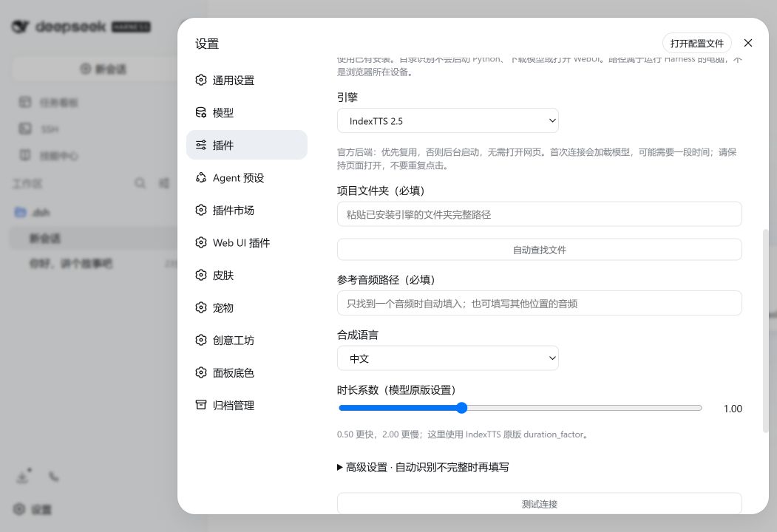The height and width of the screenshot is (532, 777).
Task: Click the archive box icon beside 归档管理
Action: 200,405
